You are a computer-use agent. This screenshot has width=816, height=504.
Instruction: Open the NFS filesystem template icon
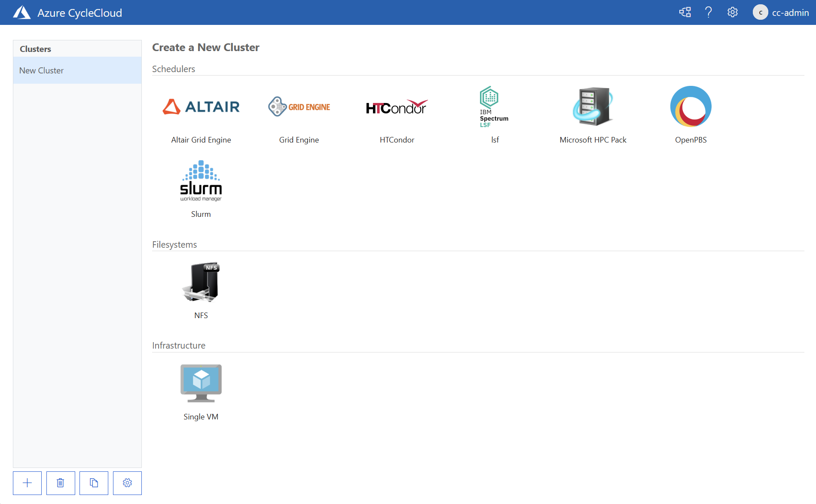pyautogui.click(x=201, y=282)
